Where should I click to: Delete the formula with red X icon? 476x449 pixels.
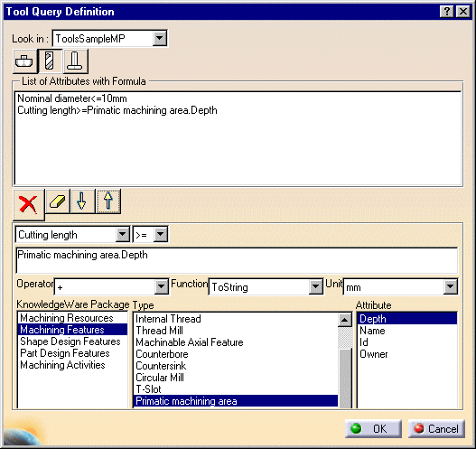click(29, 204)
